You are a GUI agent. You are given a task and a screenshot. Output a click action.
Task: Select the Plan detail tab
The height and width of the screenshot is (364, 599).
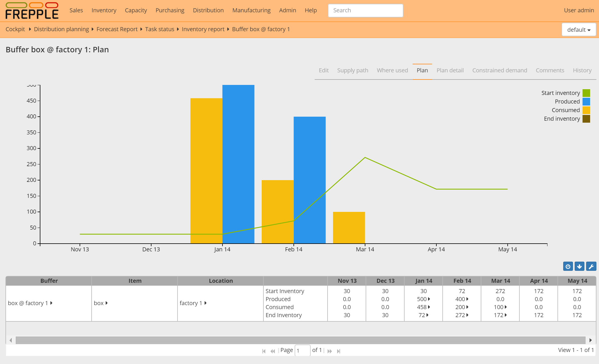[x=450, y=70]
